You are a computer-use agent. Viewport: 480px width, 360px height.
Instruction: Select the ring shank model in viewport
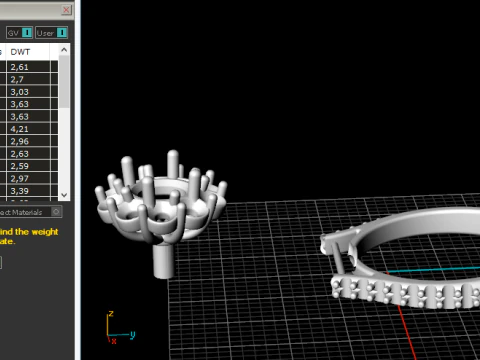400,258
